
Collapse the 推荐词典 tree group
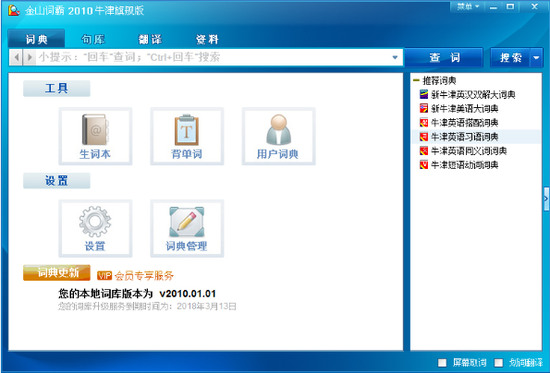click(x=416, y=80)
